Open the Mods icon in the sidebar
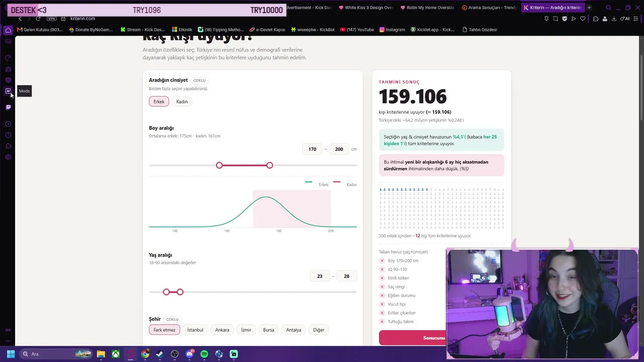The image size is (644, 362). tap(8, 91)
